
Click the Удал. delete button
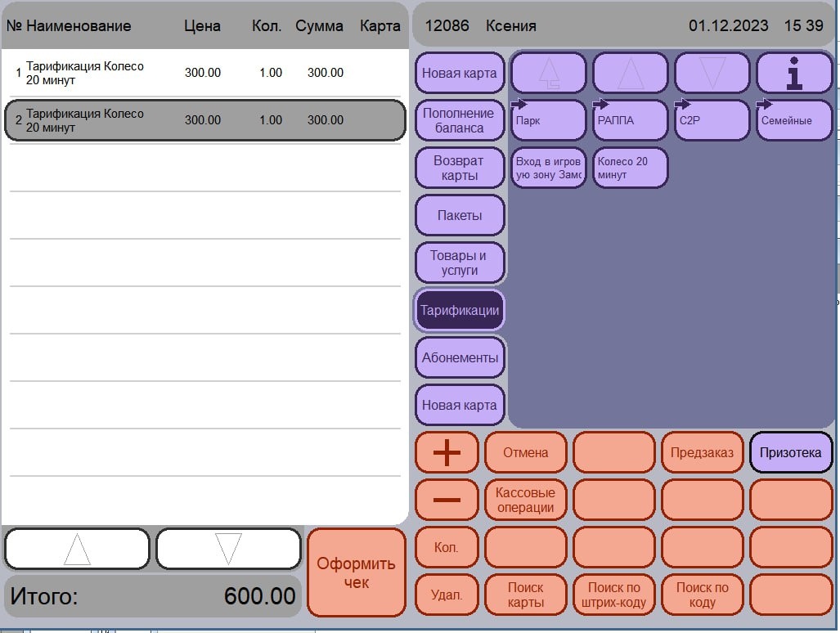(447, 595)
